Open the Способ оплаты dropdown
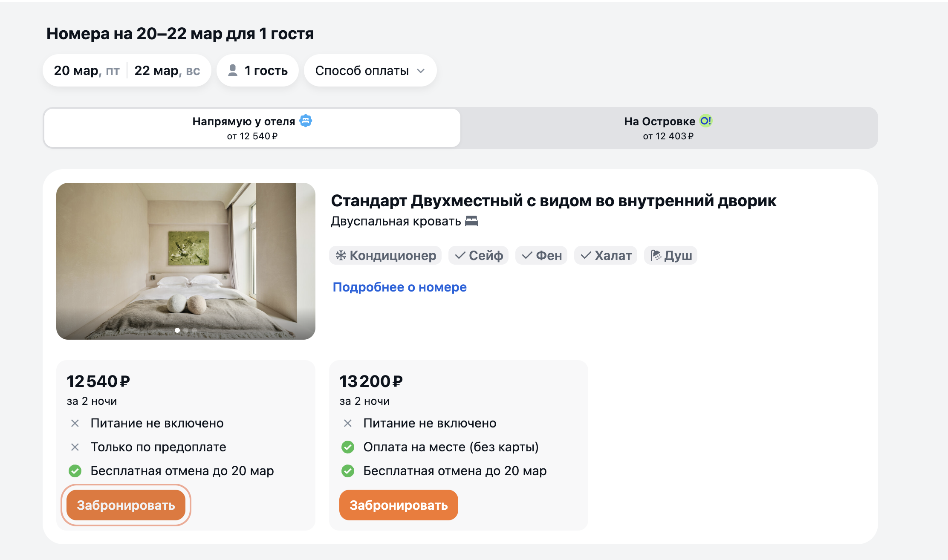The width and height of the screenshot is (948, 560). pyautogui.click(x=370, y=70)
